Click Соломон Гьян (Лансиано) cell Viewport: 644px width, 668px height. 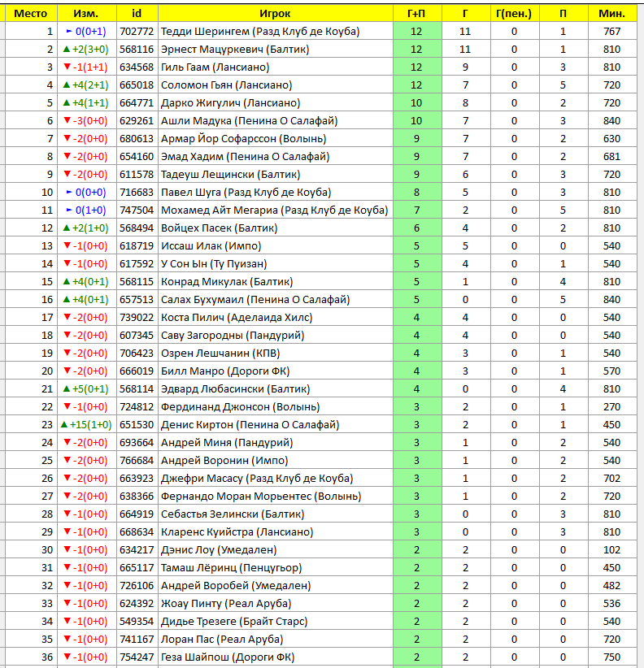coord(276,85)
